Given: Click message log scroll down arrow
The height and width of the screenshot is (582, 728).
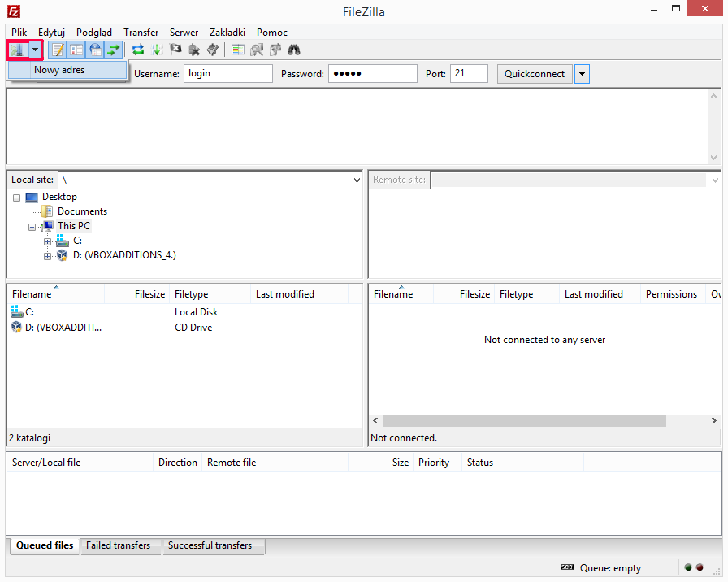Looking at the screenshot, I should coord(713,158).
